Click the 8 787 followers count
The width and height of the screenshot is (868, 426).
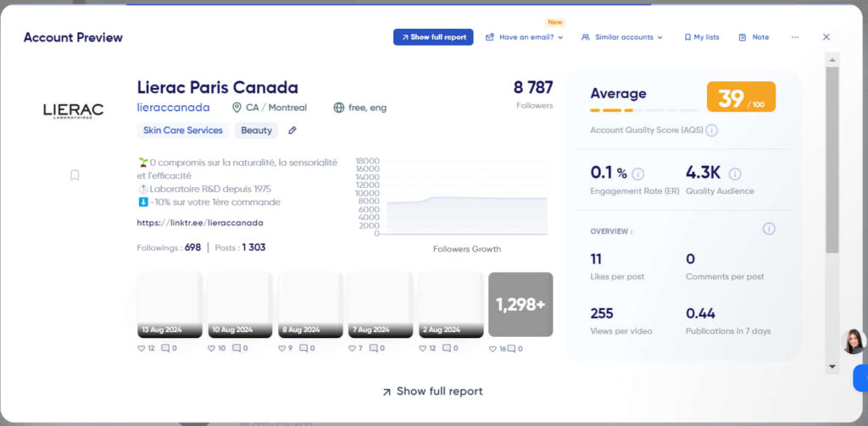533,87
